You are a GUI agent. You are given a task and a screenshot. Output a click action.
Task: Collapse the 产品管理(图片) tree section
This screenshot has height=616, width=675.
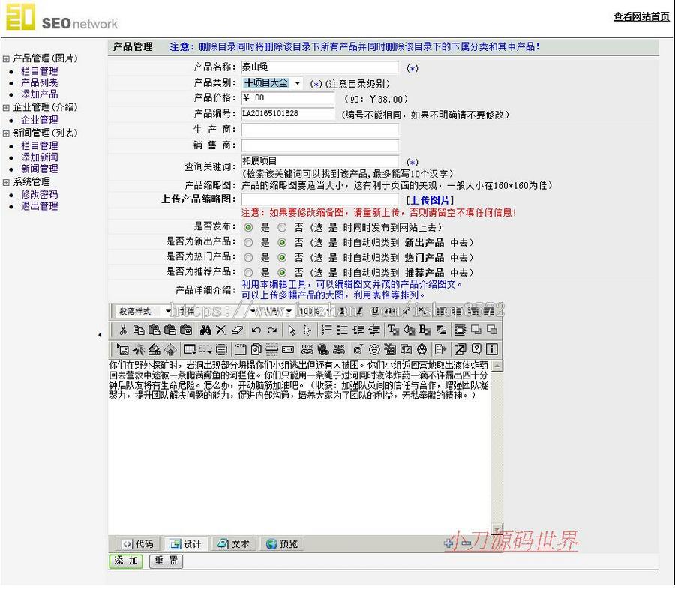point(6,59)
